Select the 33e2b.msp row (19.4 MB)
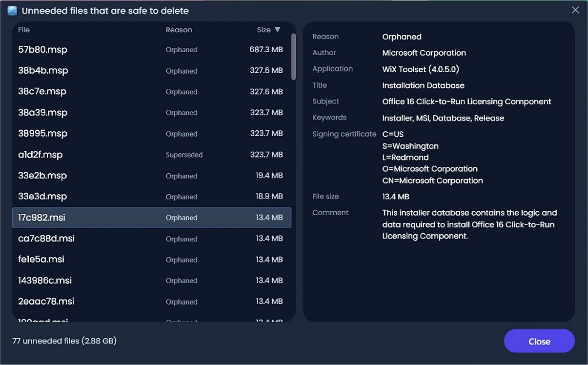Viewport: 588px width, 365px height. point(152,176)
